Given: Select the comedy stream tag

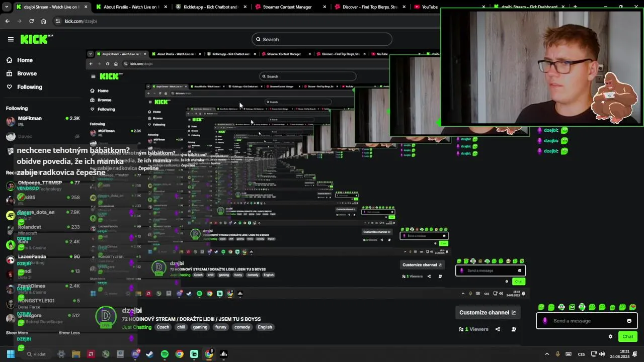Looking at the screenshot, I should coord(242,327).
